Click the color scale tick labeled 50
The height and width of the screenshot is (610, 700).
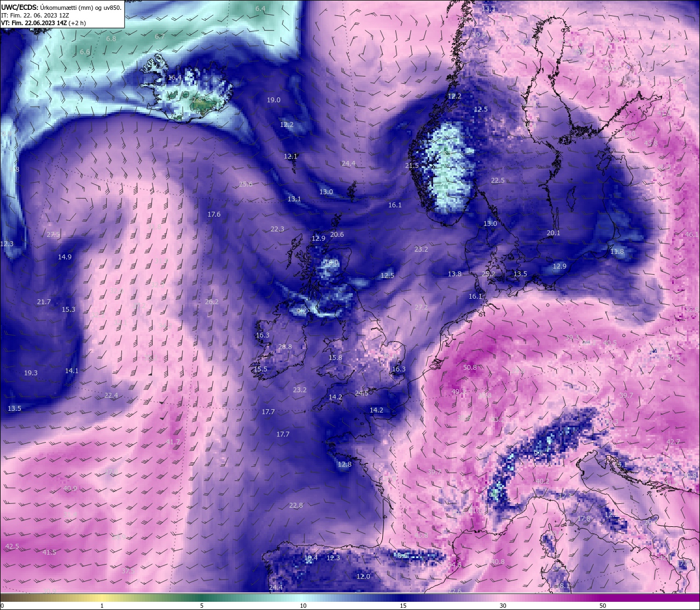603,606
